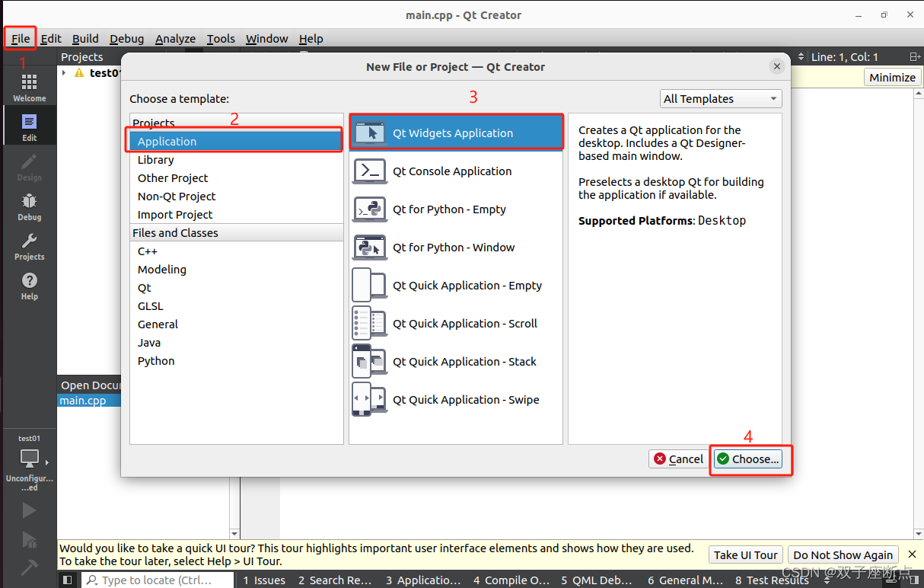
Task: Click Take UI Tour button
Action: (745, 554)
